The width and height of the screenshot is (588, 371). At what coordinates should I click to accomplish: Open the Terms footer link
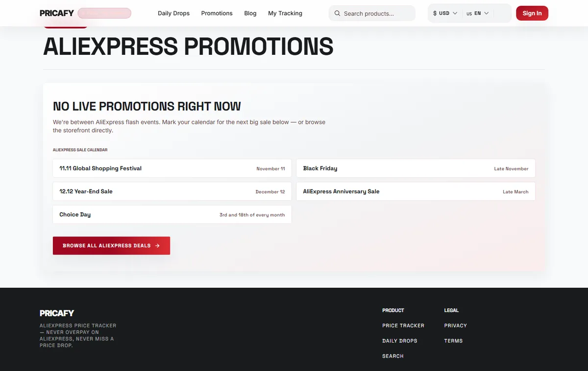[453, 341]
